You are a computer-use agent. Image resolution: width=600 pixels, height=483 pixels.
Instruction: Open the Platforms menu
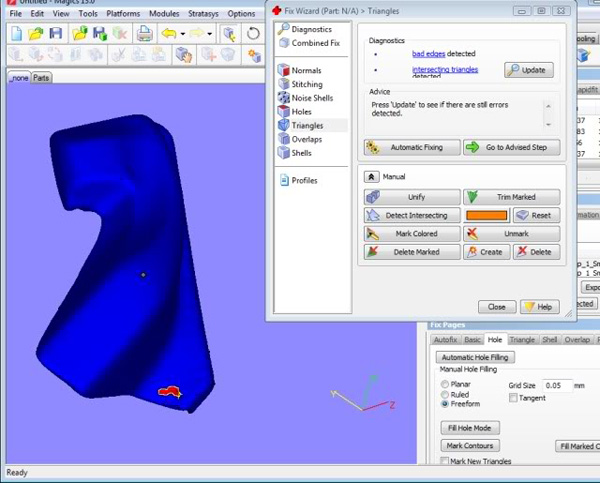(123, 14)
